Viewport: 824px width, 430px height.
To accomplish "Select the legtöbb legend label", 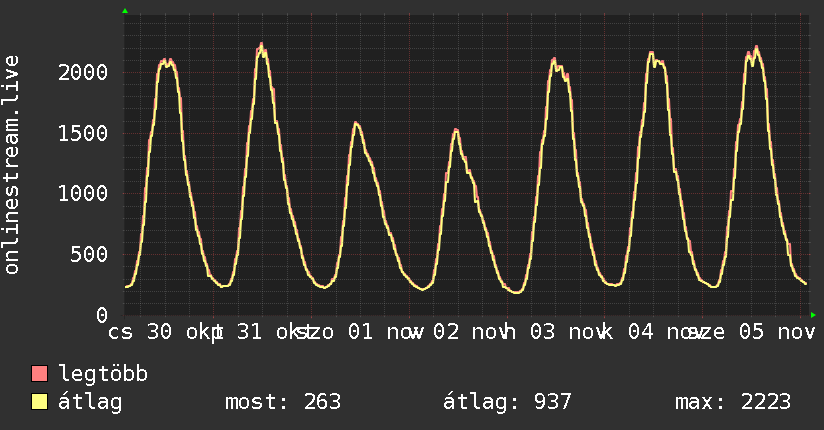I will click(x=104, y=375).
